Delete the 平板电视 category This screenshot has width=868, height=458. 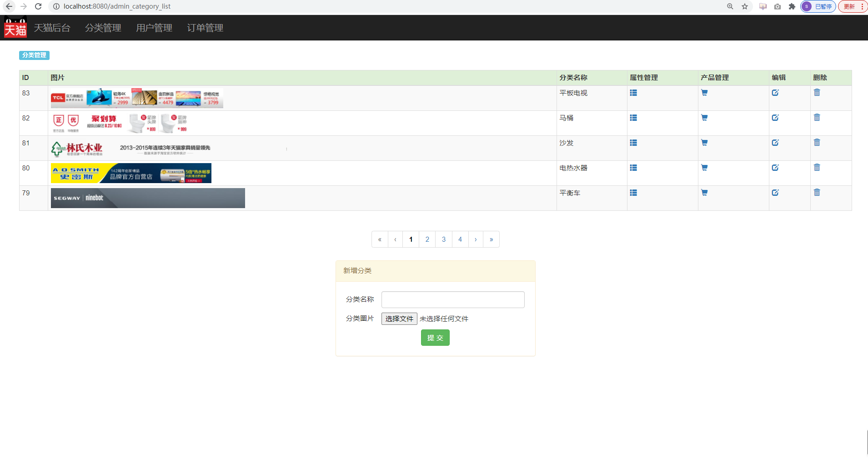pyautogui.click(x=817, y=93)
